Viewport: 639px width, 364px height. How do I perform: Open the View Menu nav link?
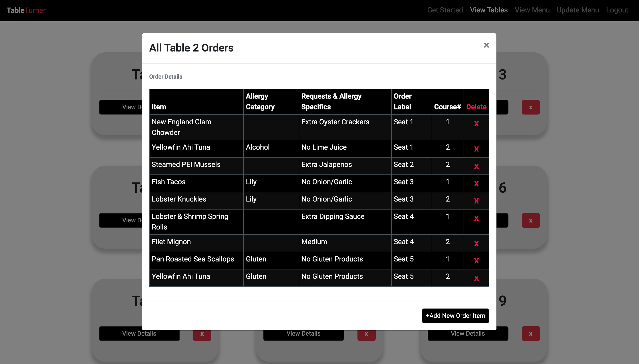pos(532,10)
